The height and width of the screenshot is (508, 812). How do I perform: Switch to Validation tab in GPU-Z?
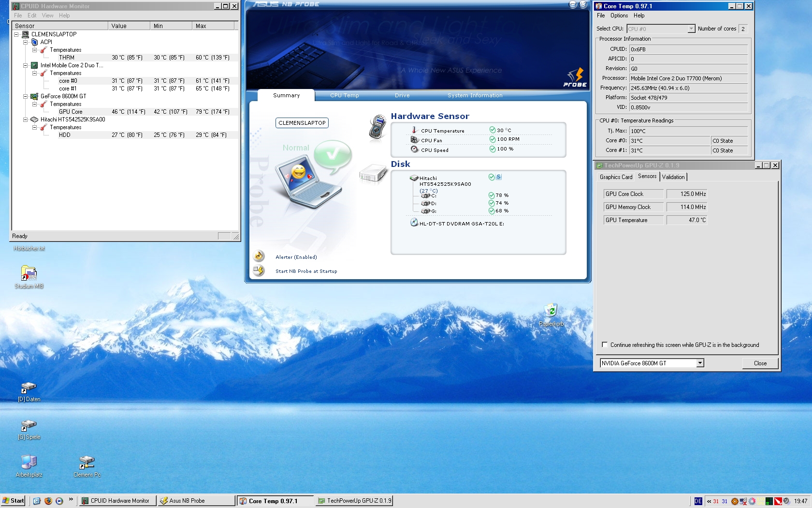673,177
